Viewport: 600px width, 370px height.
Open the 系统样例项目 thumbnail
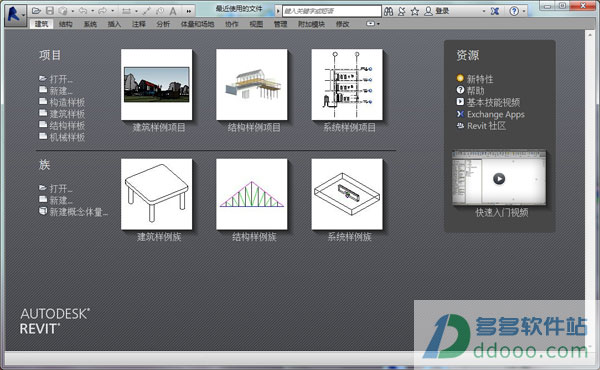click(x=347, y=85)
